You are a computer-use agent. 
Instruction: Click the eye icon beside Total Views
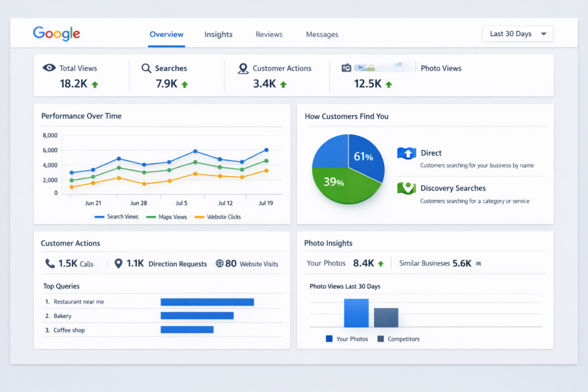[49, 68]
